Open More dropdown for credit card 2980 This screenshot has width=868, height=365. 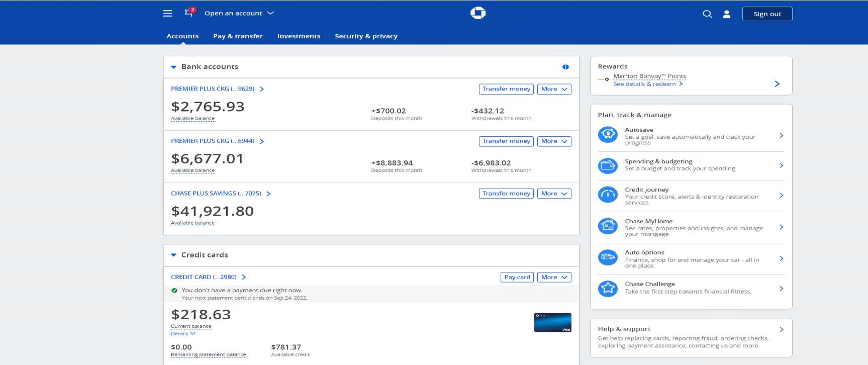click(x=554, y=277)
